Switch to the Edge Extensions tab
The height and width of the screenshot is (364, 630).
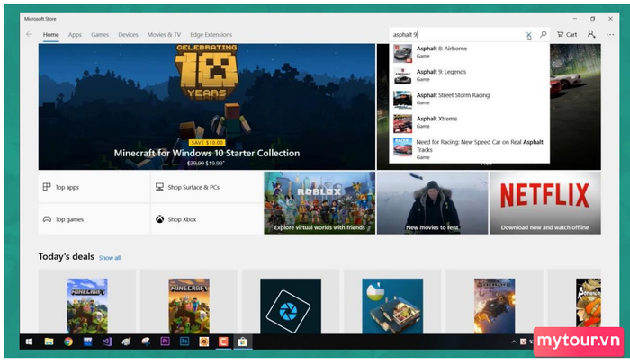pos(211,35)
